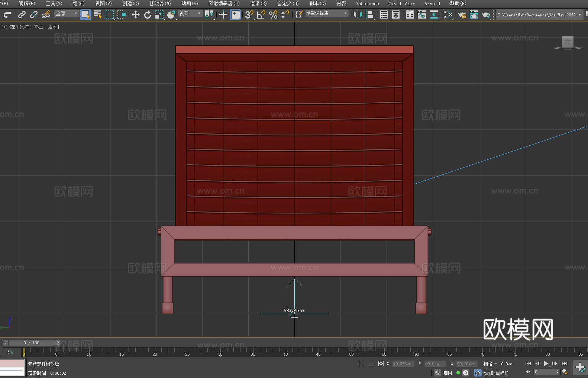Click the [标准] viewport shading label
This screenshot has width=588, height=378.
pos(25,27)
